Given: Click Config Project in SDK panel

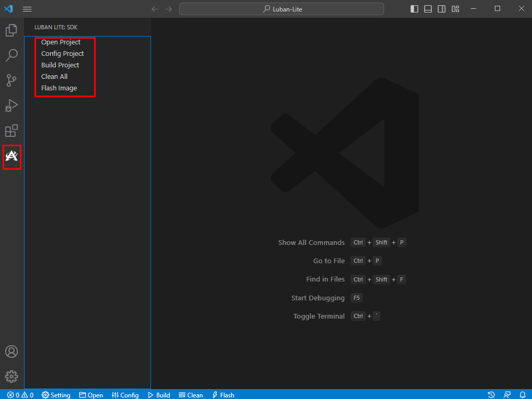Looking at the screenshot, I should click(x=62, y=54).
